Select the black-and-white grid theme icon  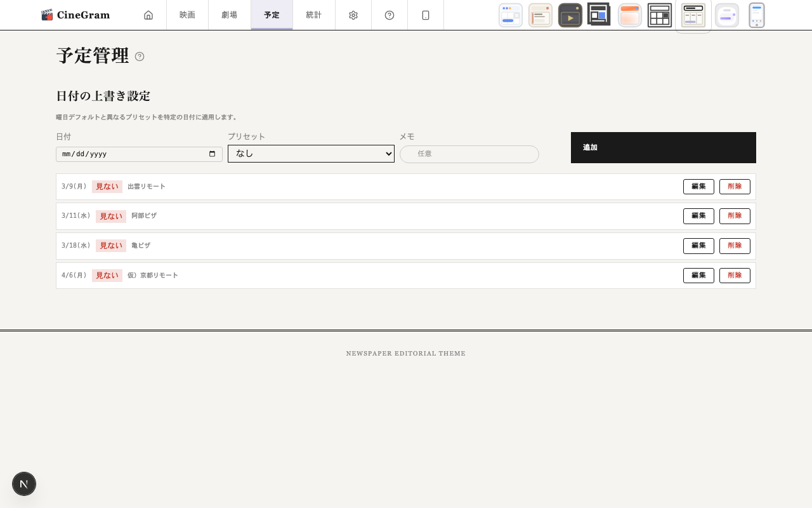[660, 15]
